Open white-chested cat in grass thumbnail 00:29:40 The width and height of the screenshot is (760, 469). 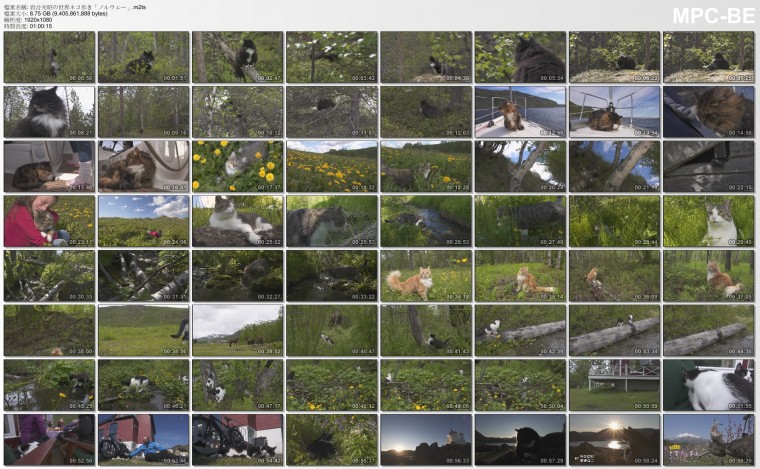point(709,221)
